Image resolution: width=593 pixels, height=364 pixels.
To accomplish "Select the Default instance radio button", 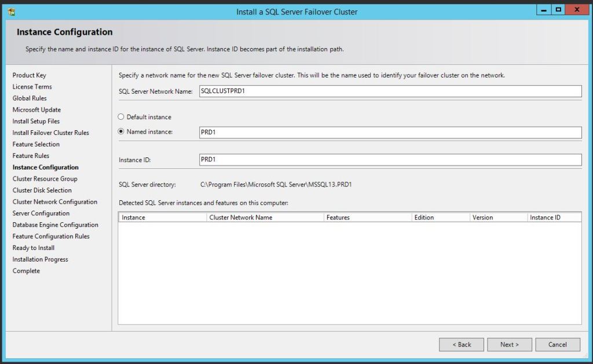I will tap(121, 117).
